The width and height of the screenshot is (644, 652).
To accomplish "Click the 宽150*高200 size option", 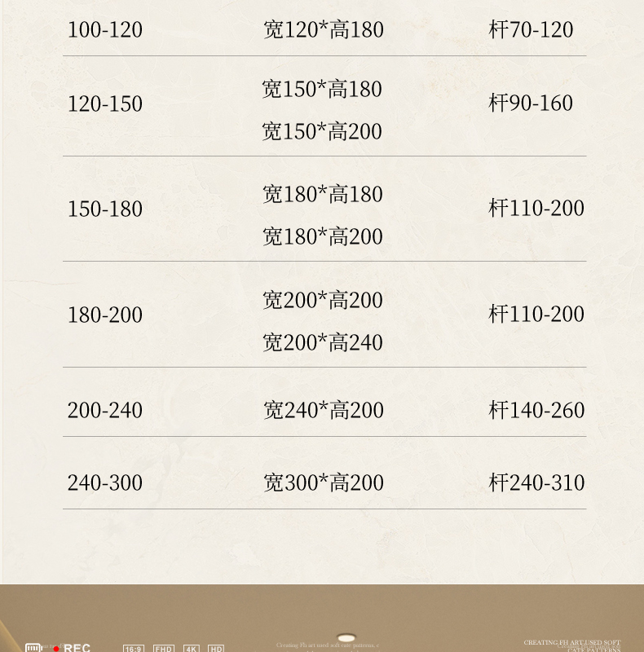I will 322,131.
